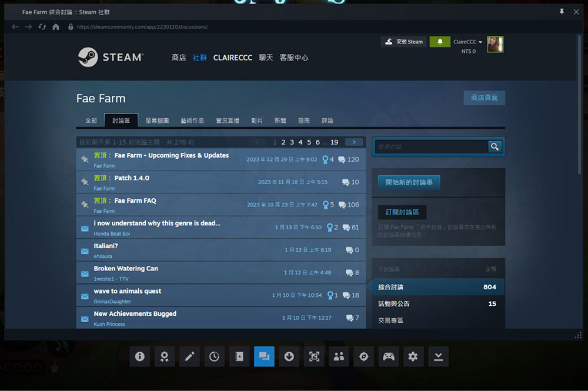This screenshot has width=588, height=391.
Task: Click the page vertical scrollbar
Action: coord(580,105)
